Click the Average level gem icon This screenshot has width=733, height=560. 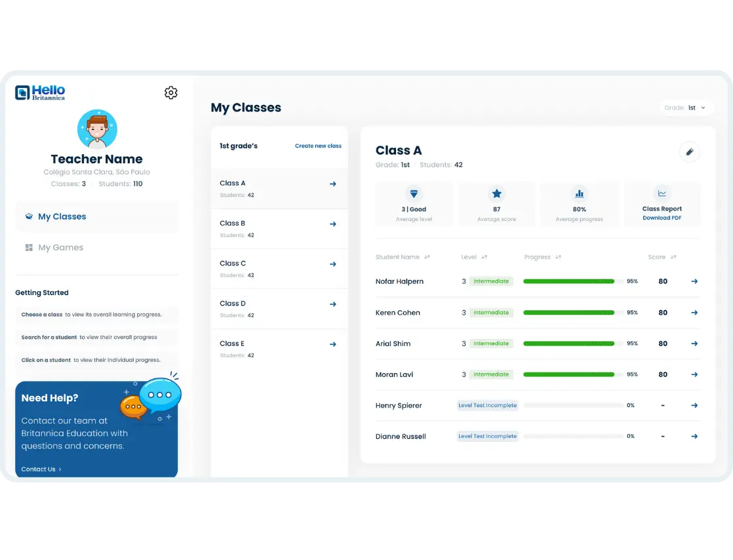coord(414,193)
